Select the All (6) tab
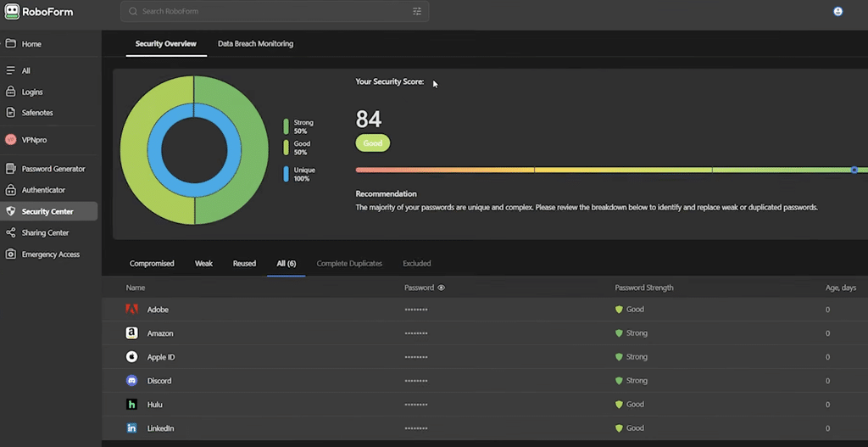Image resolution: width=868 pixels, height=447 pixels. point(287,264)
